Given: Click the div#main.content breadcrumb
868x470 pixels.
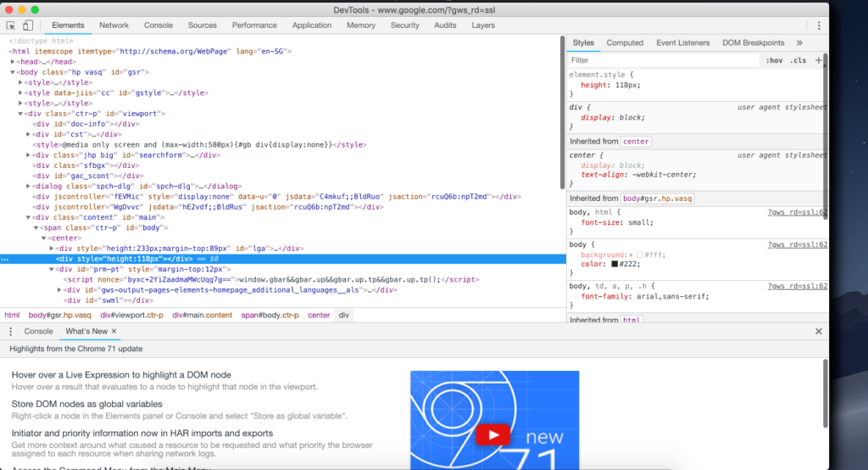Looking at the screenshot, I should pos(202,316).
